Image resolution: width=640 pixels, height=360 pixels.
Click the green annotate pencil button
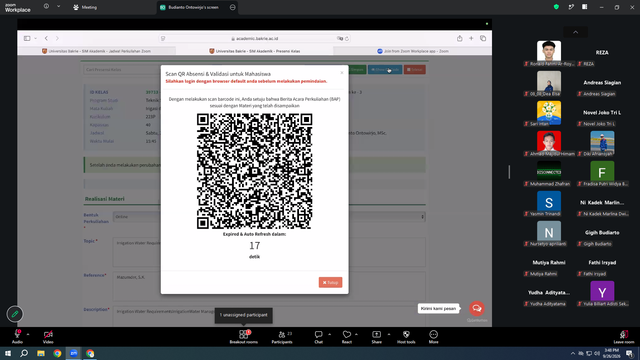15,314
